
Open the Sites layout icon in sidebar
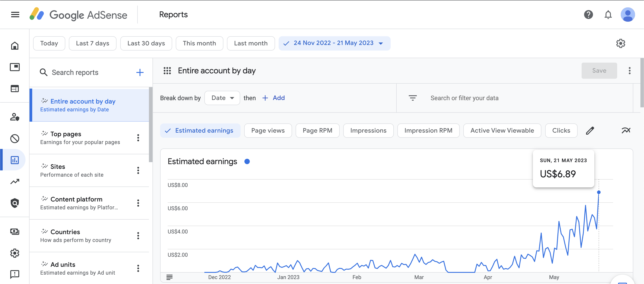[x=15, y=89]
